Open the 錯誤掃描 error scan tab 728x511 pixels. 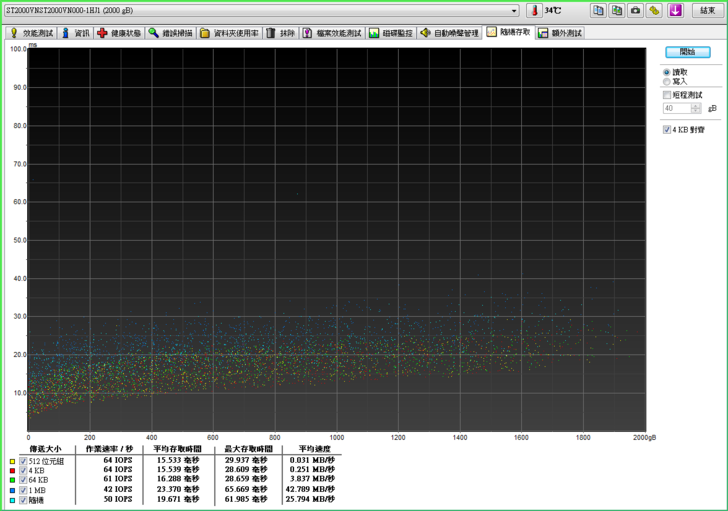point(171,33)
